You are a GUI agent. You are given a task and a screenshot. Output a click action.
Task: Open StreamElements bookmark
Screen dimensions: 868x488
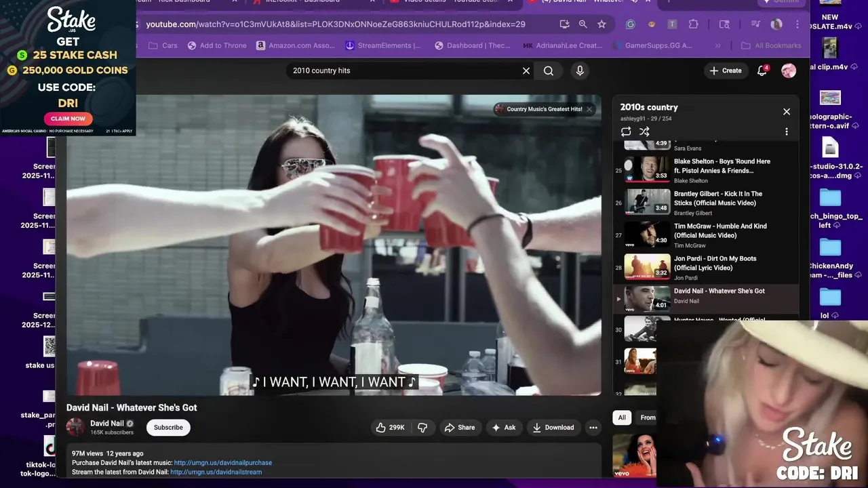point(383,45)
